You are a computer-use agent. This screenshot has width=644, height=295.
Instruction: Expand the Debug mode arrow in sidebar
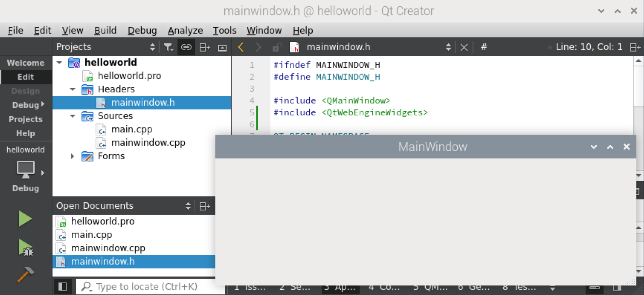click(x=43, y=104)
